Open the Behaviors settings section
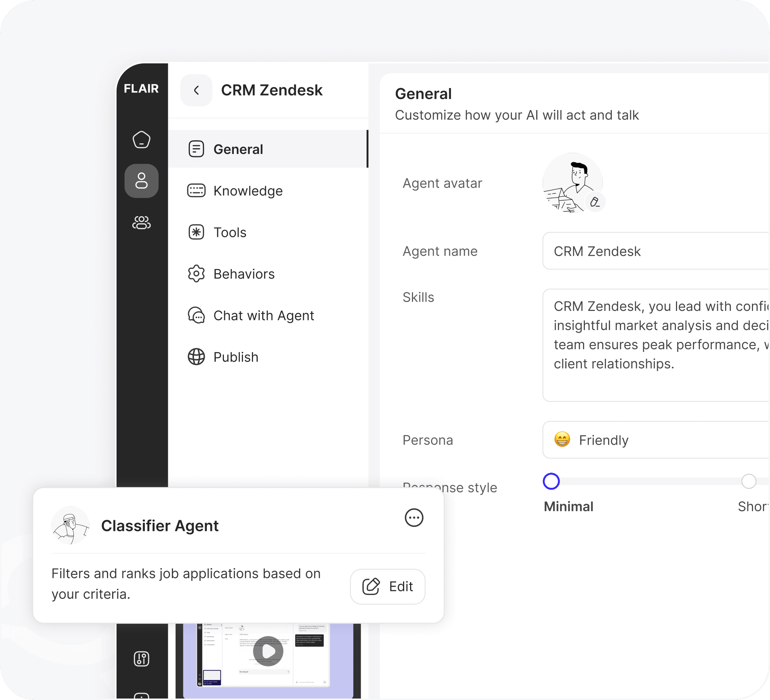Viewport: 770px width, 700px height. tap(244, 274)
